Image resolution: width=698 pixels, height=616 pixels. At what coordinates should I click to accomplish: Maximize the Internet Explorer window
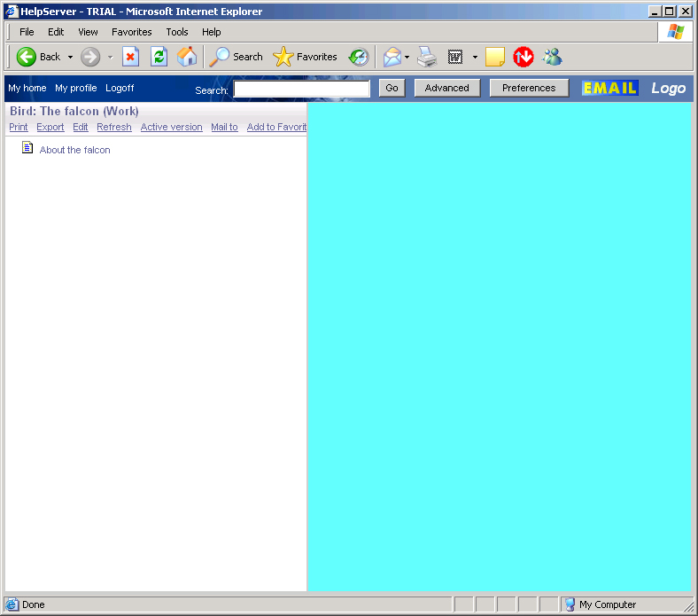[x=669, y=12]
